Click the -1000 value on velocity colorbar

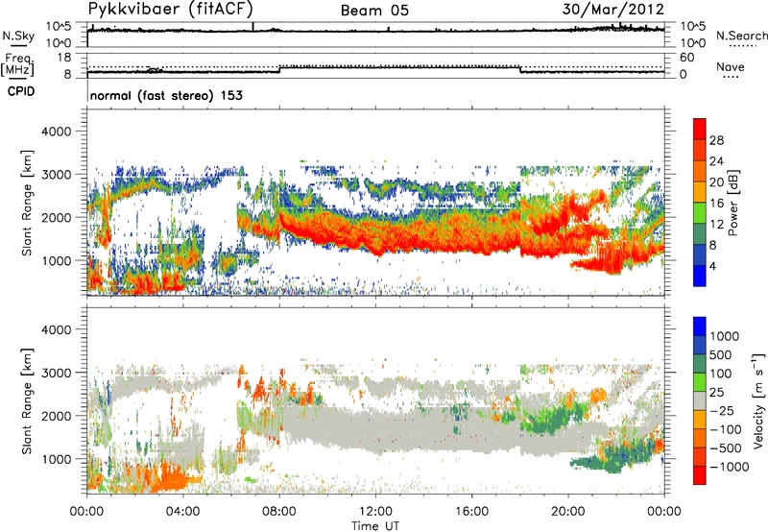click(729, 467)
